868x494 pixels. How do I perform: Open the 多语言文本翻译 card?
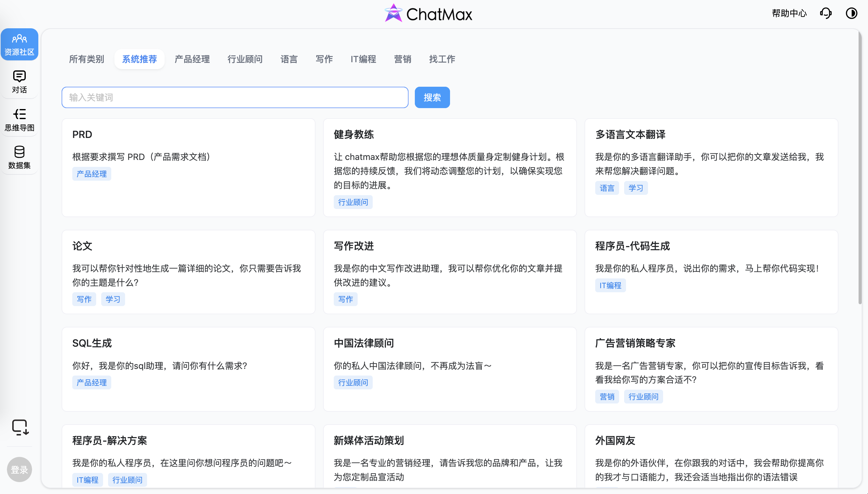(711, 167)
